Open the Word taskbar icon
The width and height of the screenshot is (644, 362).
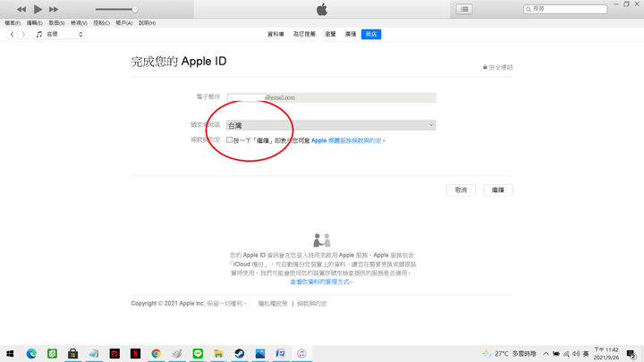[281, 353]
